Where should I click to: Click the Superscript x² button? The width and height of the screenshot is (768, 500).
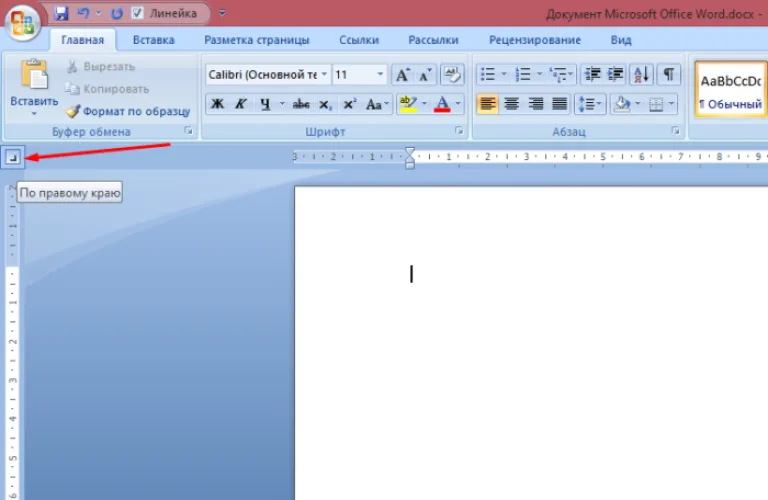(350, 104)
